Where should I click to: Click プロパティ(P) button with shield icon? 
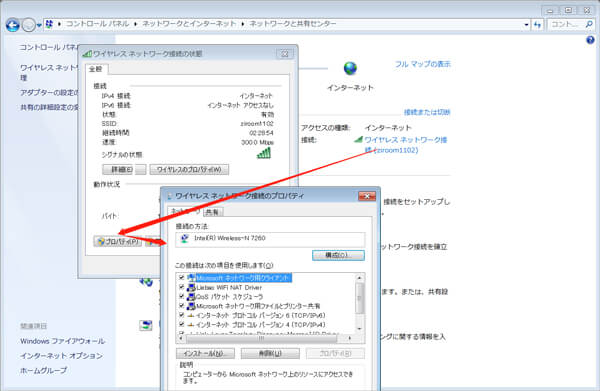click(117, 242)
